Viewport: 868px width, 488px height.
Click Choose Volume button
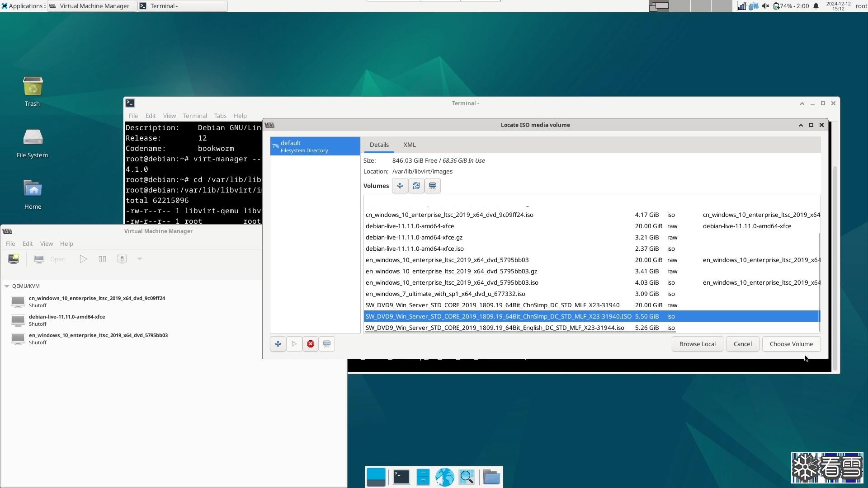click(791, 344)
